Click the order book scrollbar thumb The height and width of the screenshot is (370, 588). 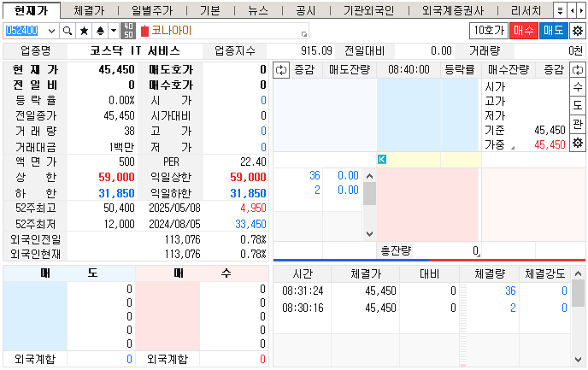point(369,193)
